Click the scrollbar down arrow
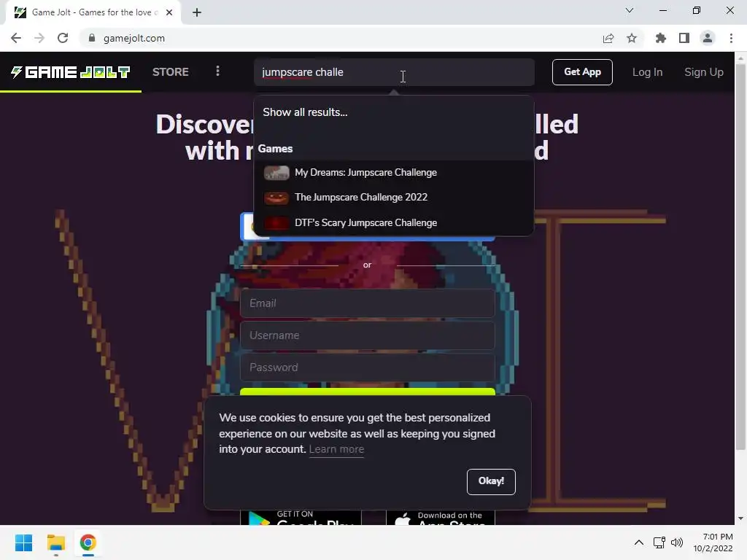The height and width of the screenshot is (560, 747). (740, 518)
